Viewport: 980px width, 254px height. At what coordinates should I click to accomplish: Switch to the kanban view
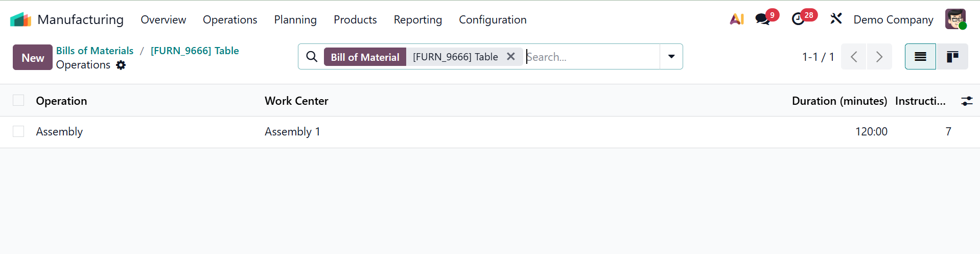[x=952, y=57]
